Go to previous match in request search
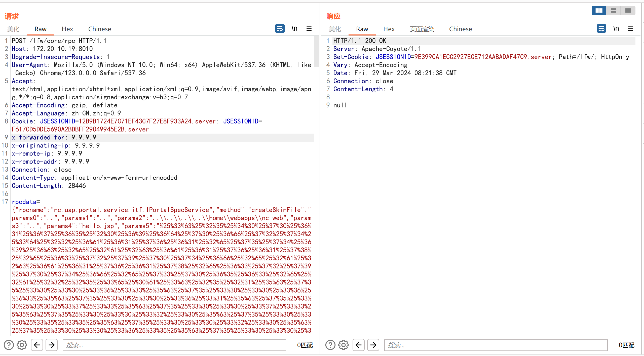The height and width of the screenshot is (356, 644). pos(37,345)
